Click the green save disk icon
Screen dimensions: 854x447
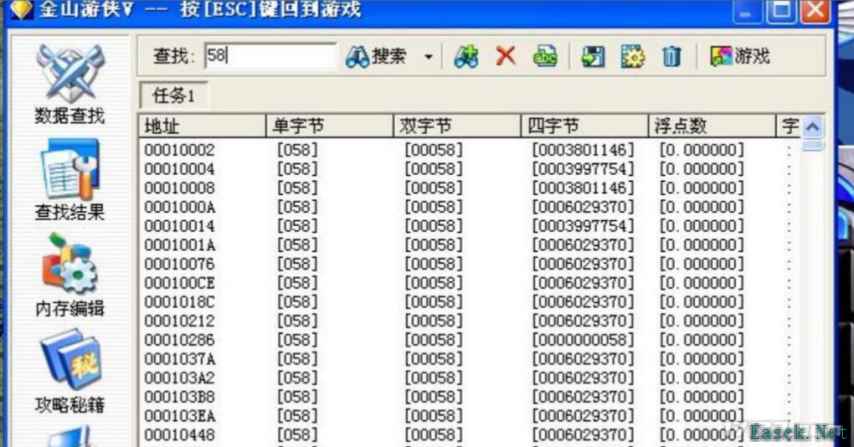tap(593, 56)
